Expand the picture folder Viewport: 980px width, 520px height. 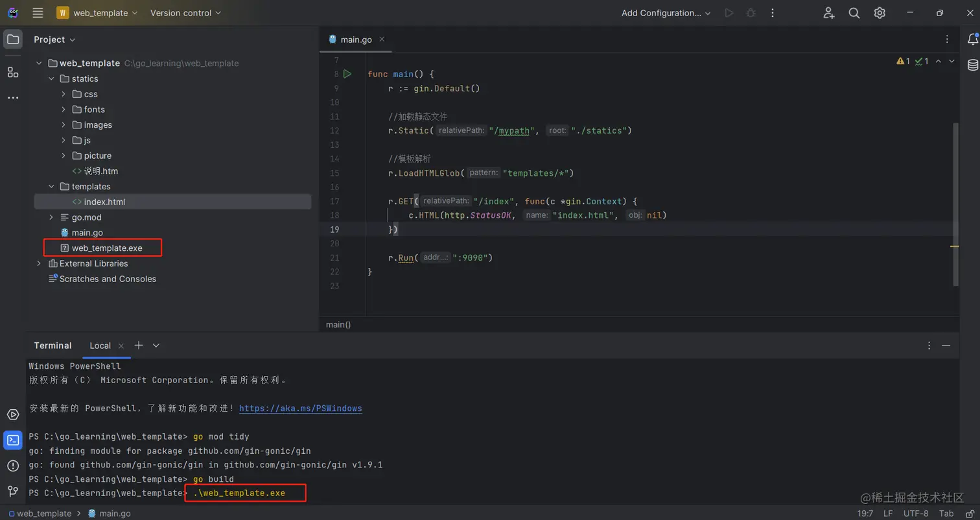[x=64, y=156]
